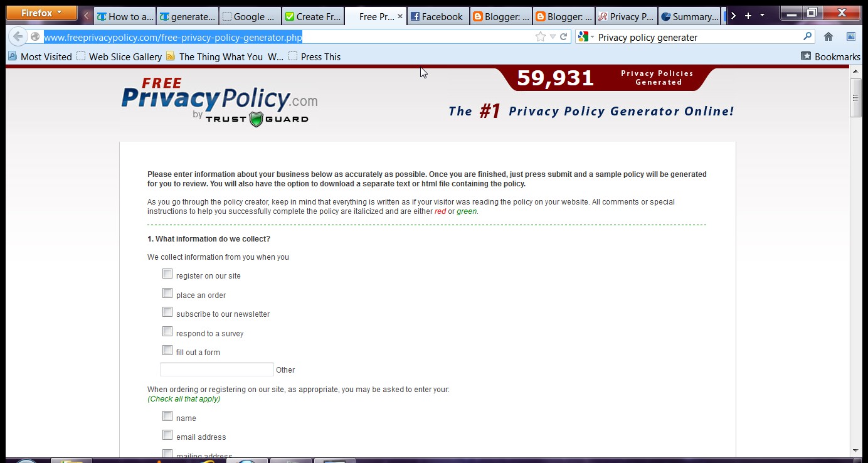Open the 'Create Fr...' tab
Image resolution: width=868 pixels, height=463 pixels.
click(313, 16)
